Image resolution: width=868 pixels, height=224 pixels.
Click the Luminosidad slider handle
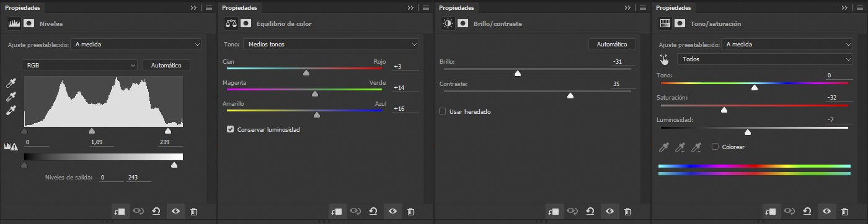coord(748,132)
